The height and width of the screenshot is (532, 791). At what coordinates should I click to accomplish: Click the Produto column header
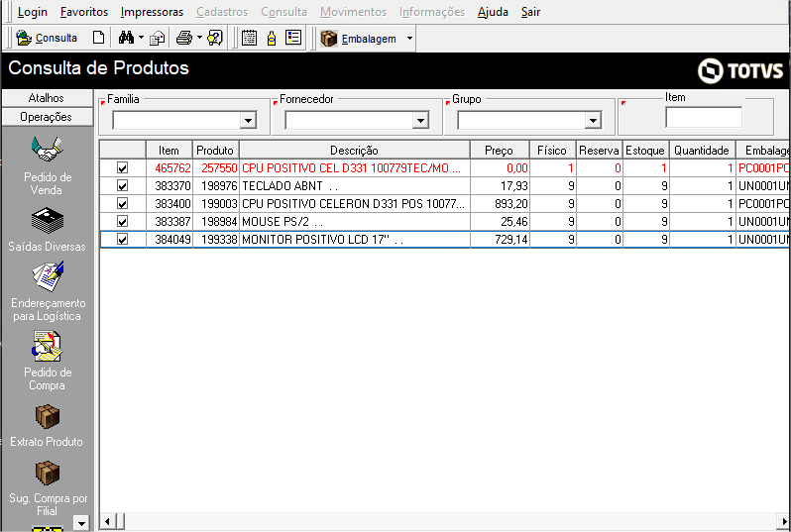(215, 151)
